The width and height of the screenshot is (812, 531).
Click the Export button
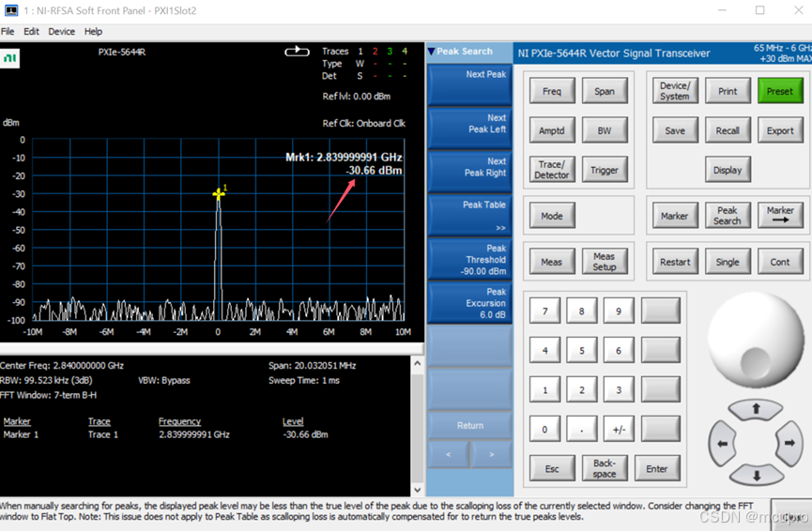pos(780,130)
